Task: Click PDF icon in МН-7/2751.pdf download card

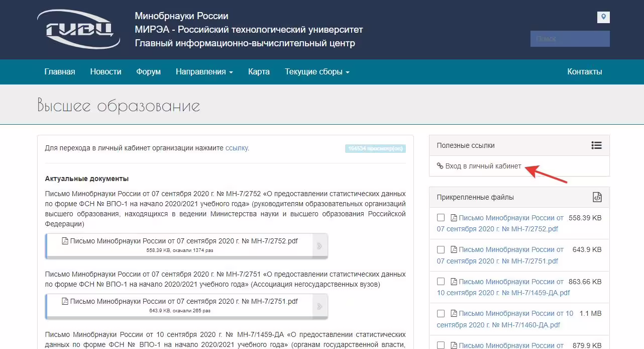Action: [x=65, y=301]
